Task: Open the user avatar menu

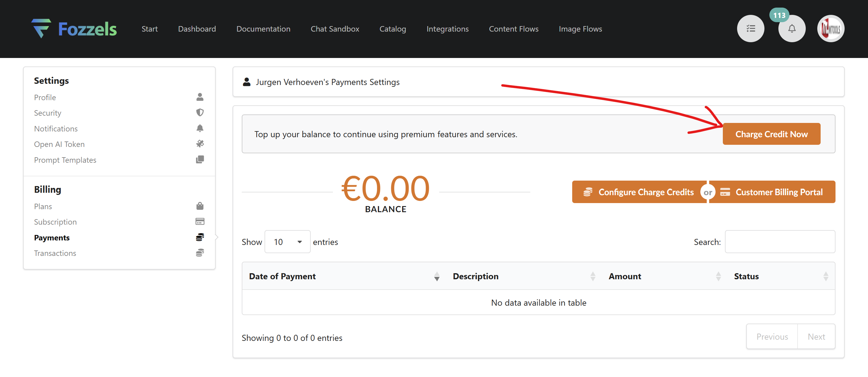Action: [x=830, y=29]
